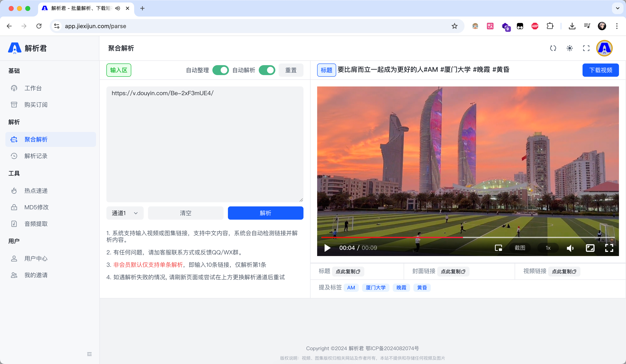626x364 pixels.
Task: Open a new browser tab
Action: pyautogui.click(x=142, y=8)
